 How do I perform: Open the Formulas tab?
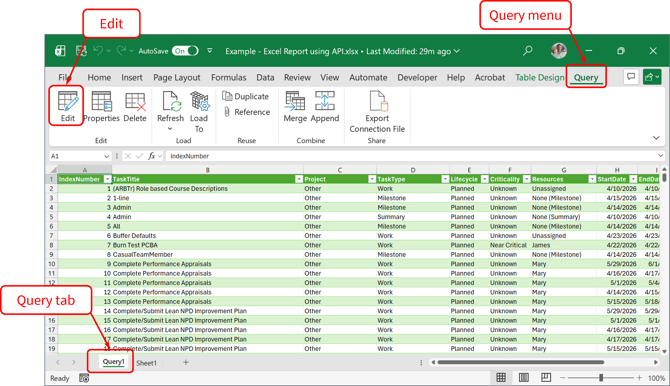click(x=229, y=77)
